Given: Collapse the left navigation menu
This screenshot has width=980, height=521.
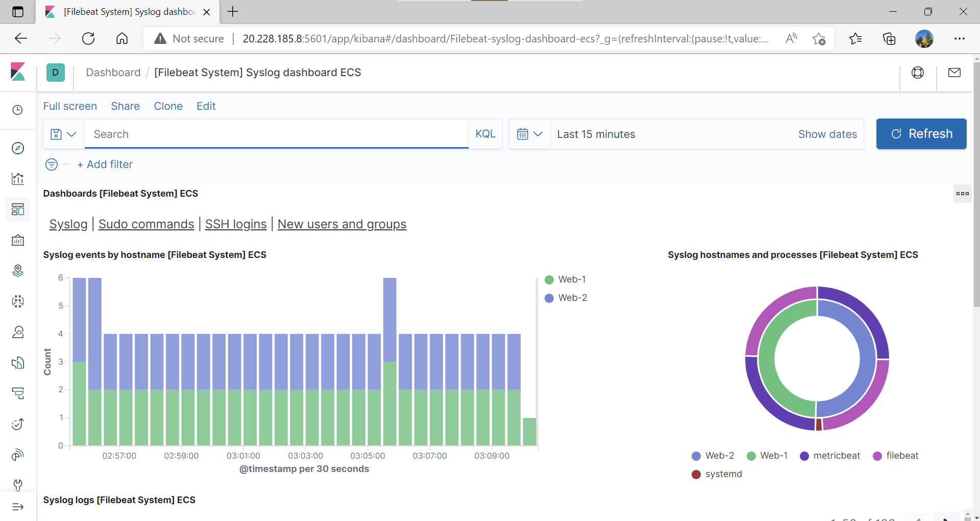Looking at the screenshot, I should 17,507.
